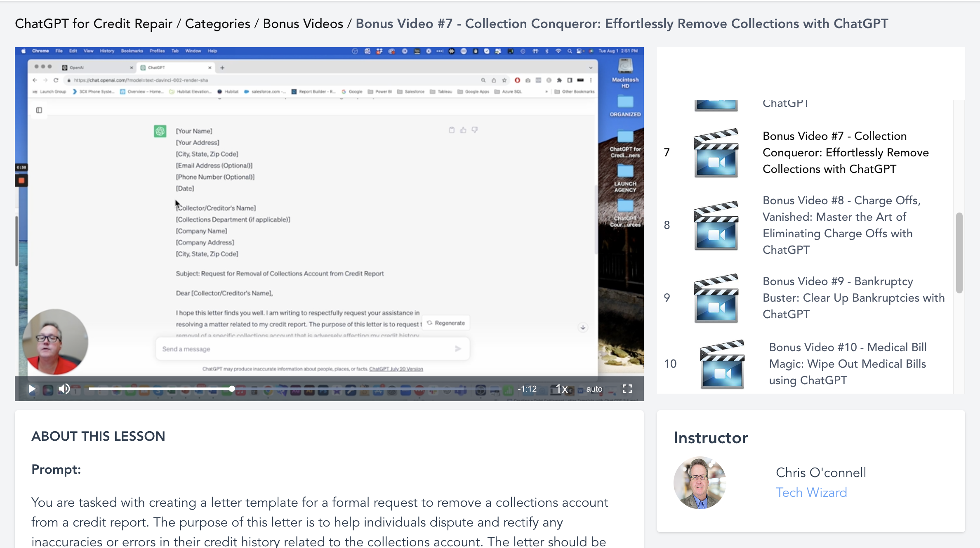Click the Prompt: heading text
The height and width of the screenshot is (548, 980).
56,469
